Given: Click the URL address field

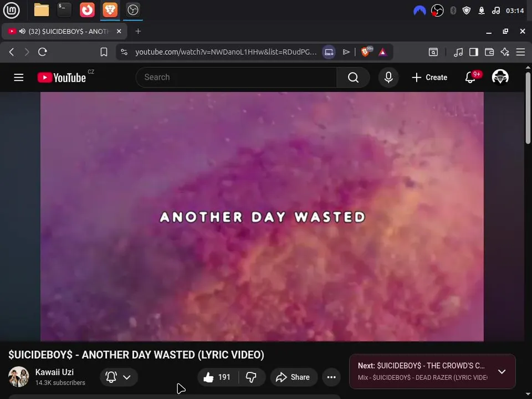Looking at the screenshot, I should click(x=226, y=52).
